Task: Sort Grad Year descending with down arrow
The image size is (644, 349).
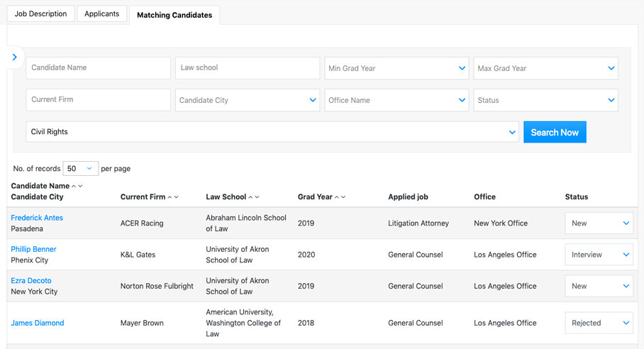Action: [344, 197]
